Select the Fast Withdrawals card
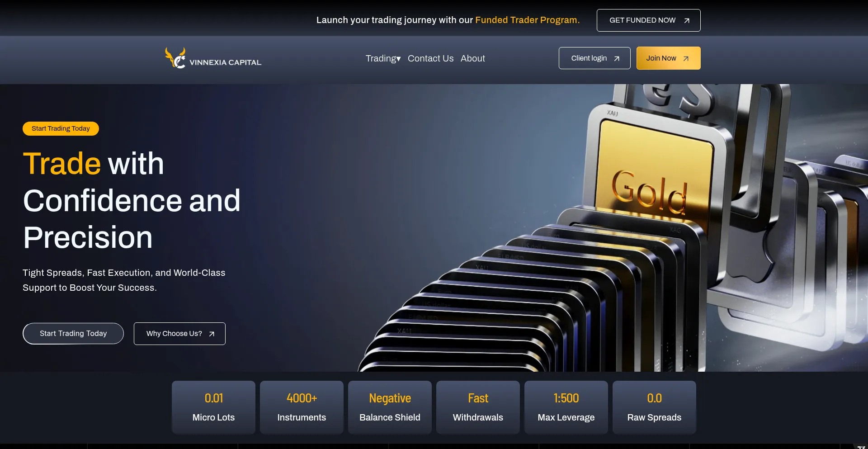Image resolution: width=868 pixels, height=449 pixels. [x=478, y=407]
